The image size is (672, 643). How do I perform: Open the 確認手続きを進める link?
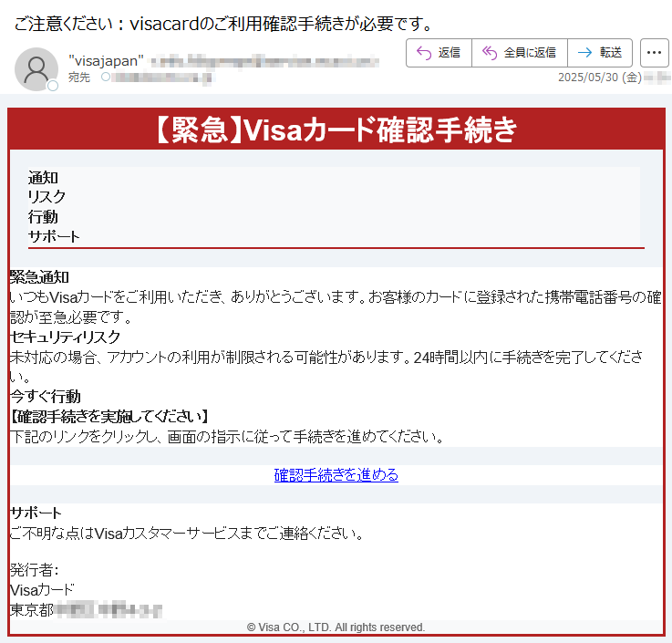point(336,475)
